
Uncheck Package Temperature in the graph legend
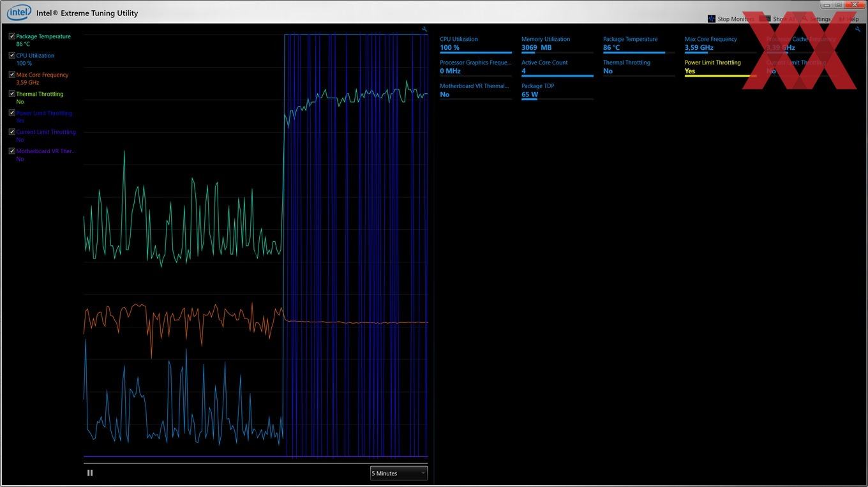11,36
